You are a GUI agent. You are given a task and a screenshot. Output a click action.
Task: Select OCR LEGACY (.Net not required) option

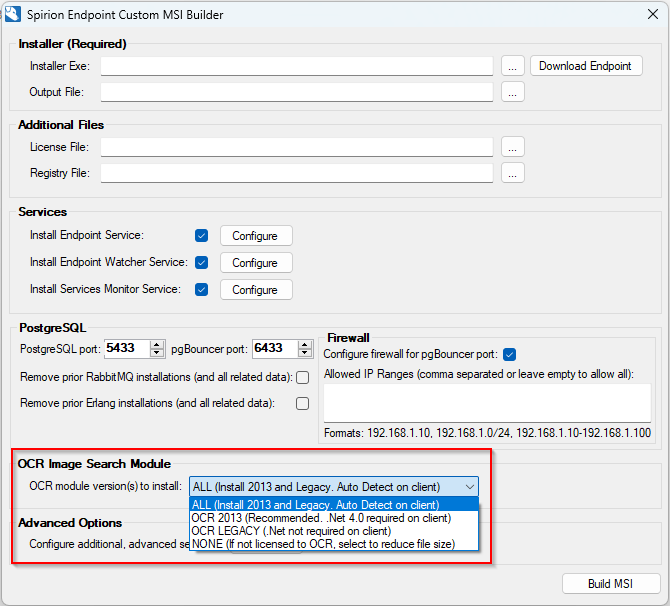pyautogui.click(x=334, y=531)
